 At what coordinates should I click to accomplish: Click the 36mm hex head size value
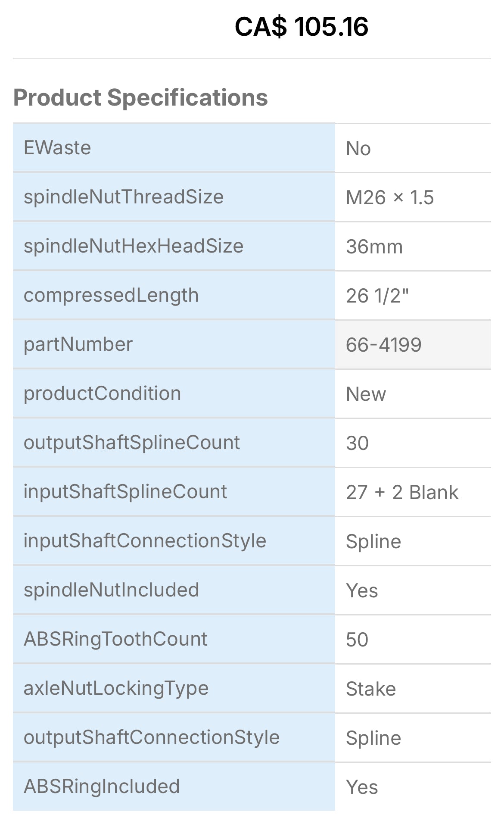click(x=374, y=247)
